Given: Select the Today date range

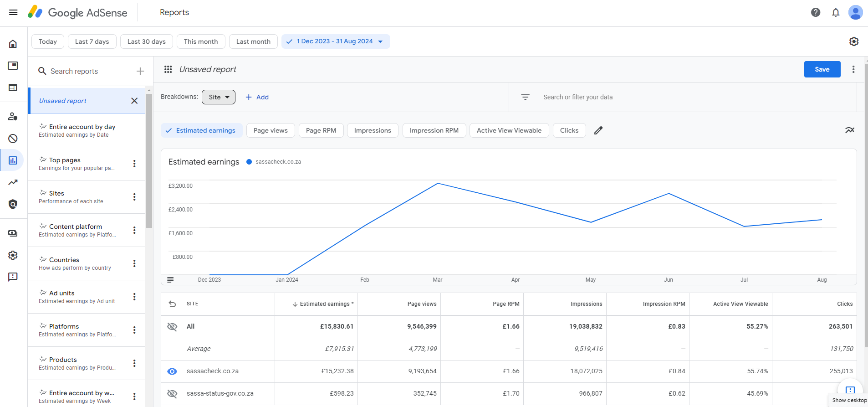Looking at the screenshot, I should pos(48,41).
